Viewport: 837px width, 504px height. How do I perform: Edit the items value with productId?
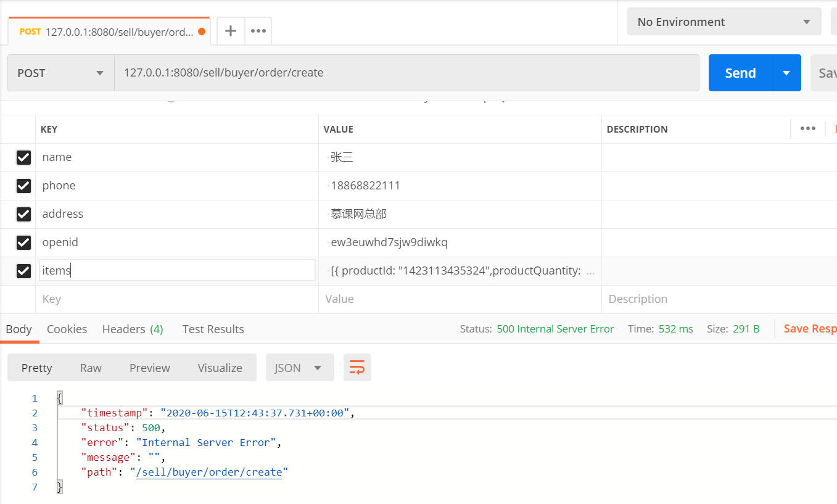pyautogui.click(x=460, y=271)
